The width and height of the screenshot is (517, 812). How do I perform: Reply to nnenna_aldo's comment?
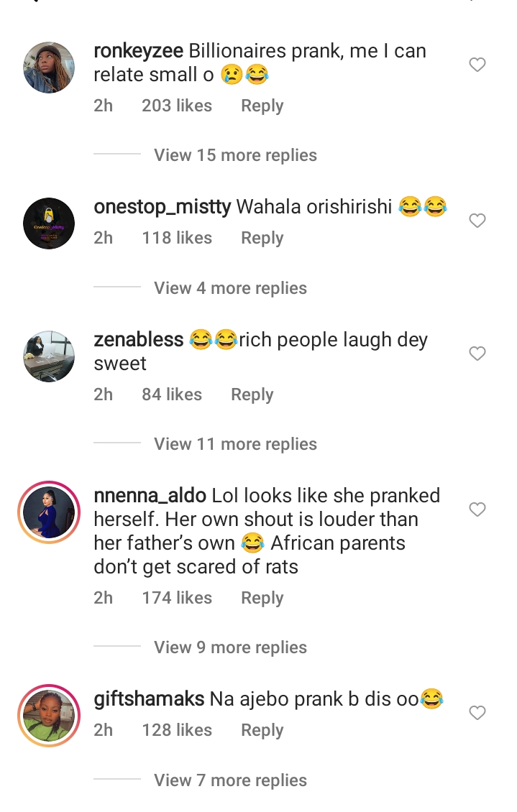tap(262, 598)
